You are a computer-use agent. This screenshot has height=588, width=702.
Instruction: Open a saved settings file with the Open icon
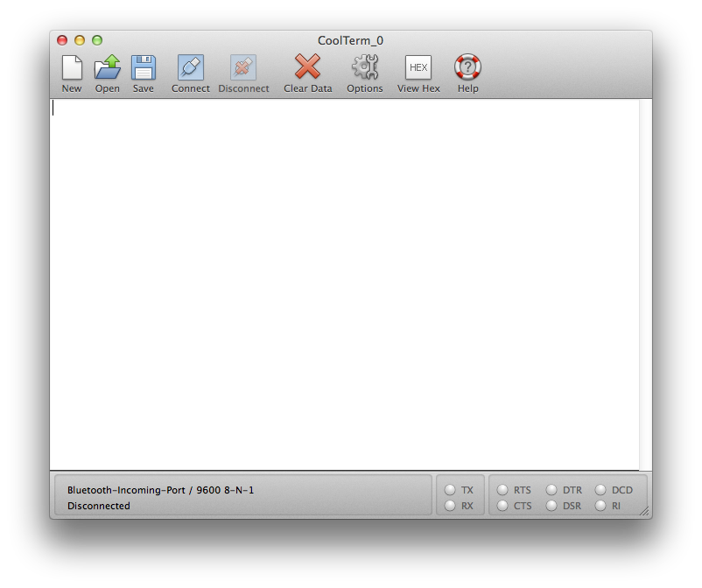108,67
